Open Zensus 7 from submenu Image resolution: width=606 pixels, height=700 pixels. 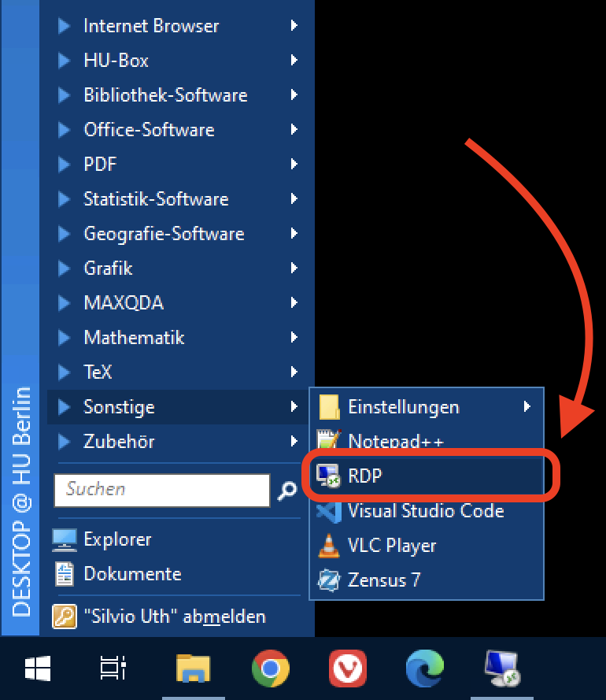coord(427,580)
